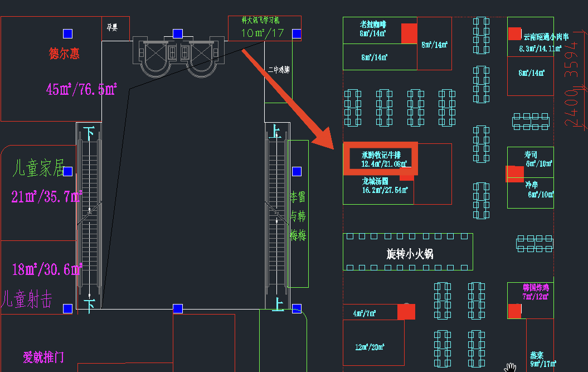
Task: Select the 儿童射击 text label
Action: (x=27, y=300)
